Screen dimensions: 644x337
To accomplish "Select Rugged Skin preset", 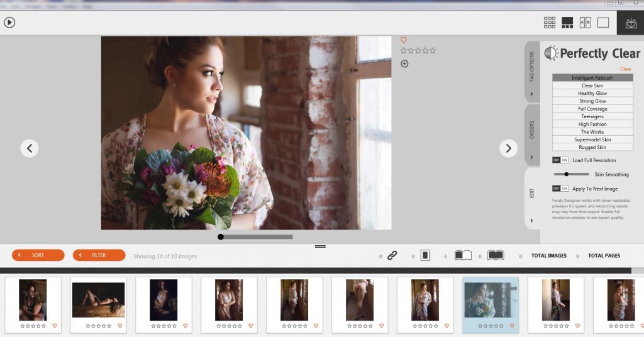I will [592, 147].
